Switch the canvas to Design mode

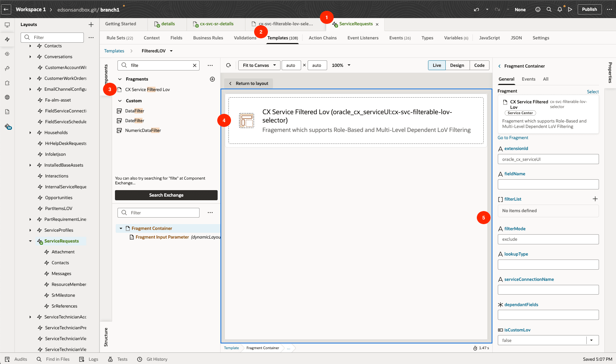(x=457, y=65)
